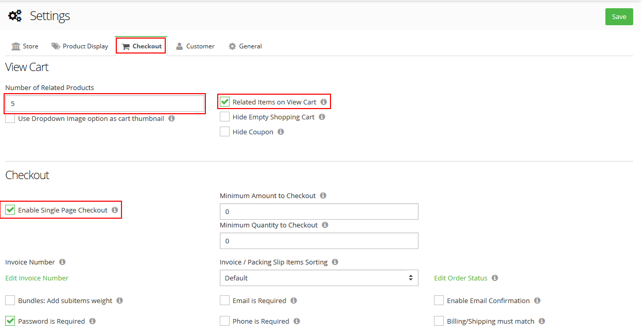Image resolution: width=644 pixels, height=336 pixels.
Task: Click info icon next to Minimum Amount to Checkout
Action: 323,196
